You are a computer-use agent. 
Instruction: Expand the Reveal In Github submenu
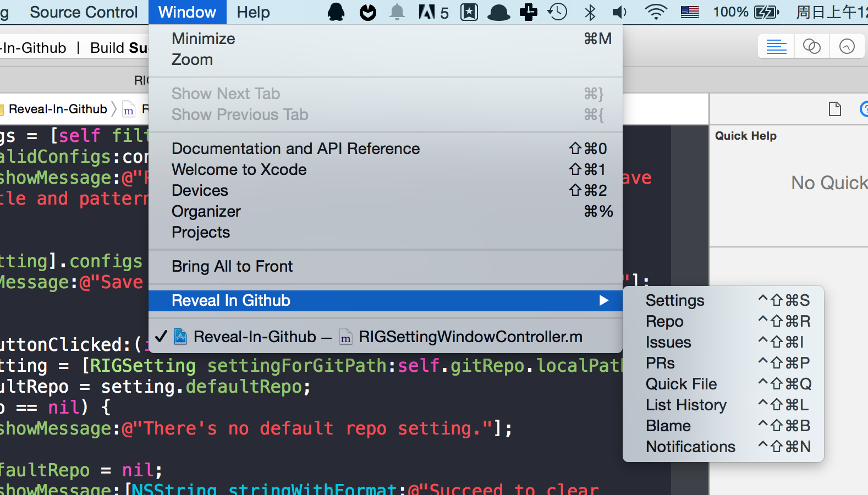tap(385, 300)
